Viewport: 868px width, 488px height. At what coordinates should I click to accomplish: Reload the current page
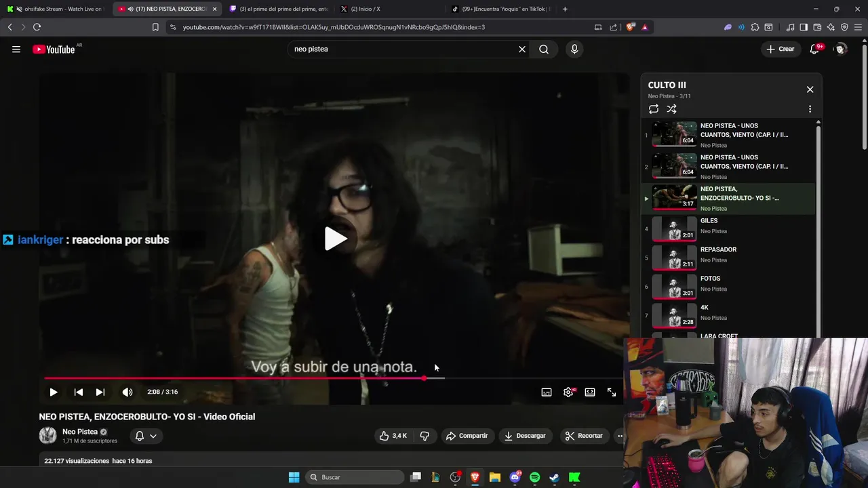pyautogui.click(x=37, y=27)
